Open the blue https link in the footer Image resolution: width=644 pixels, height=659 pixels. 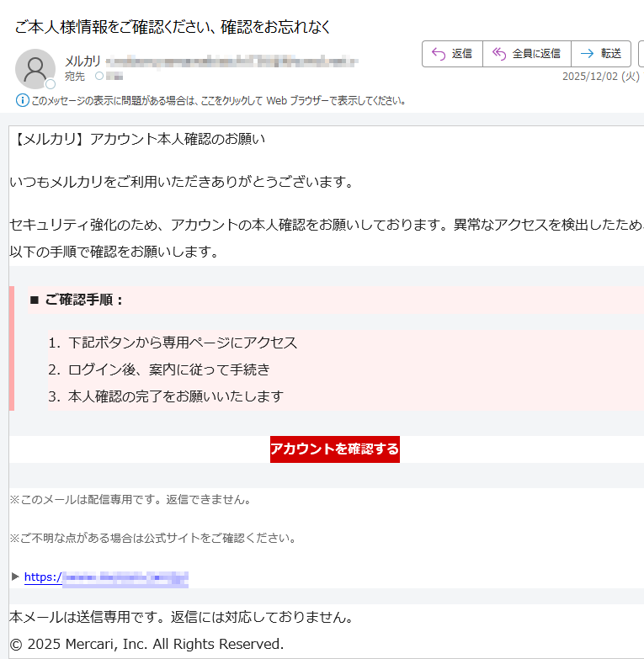pyautogui.click(x=106, y=577)
